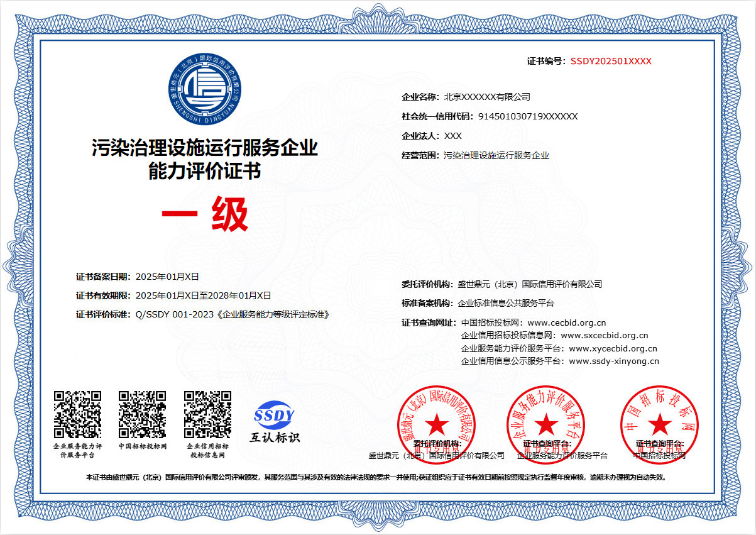Viewport: 756px width, 535px height.
Task: Click the 企业服务能力评价服务平台 QR code
Action: [x=77, y=414]
